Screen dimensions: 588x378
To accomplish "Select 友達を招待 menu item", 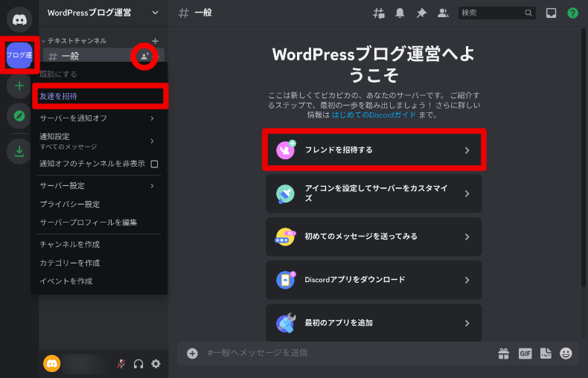I will click(x=99, y=97).
